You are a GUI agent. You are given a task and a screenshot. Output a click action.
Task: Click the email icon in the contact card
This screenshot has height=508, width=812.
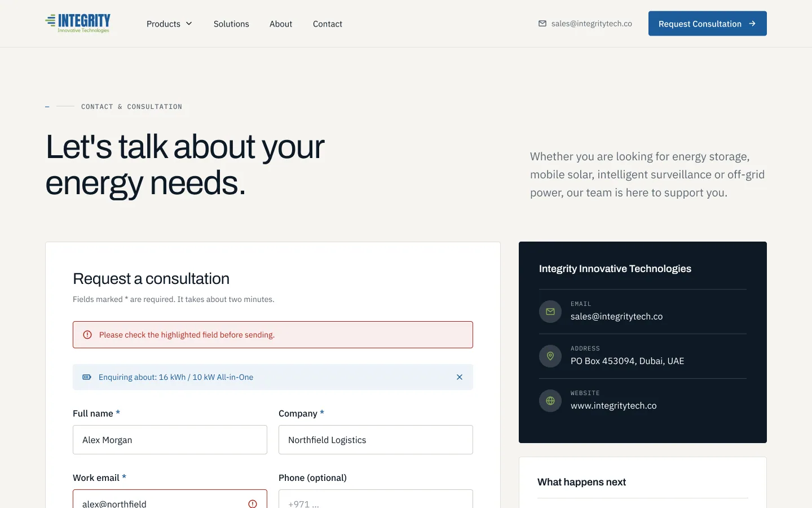[x=550, y=312]
